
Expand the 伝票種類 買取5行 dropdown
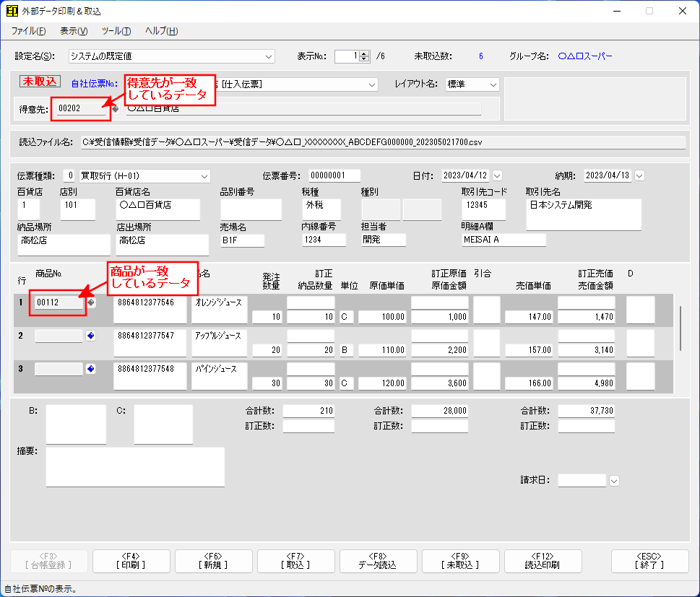(204, 176)
